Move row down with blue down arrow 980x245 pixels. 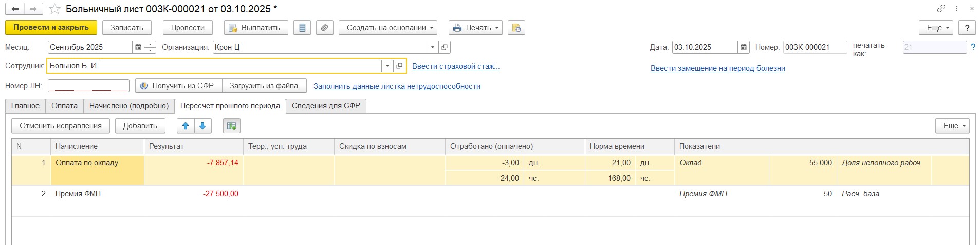[202, 126]
